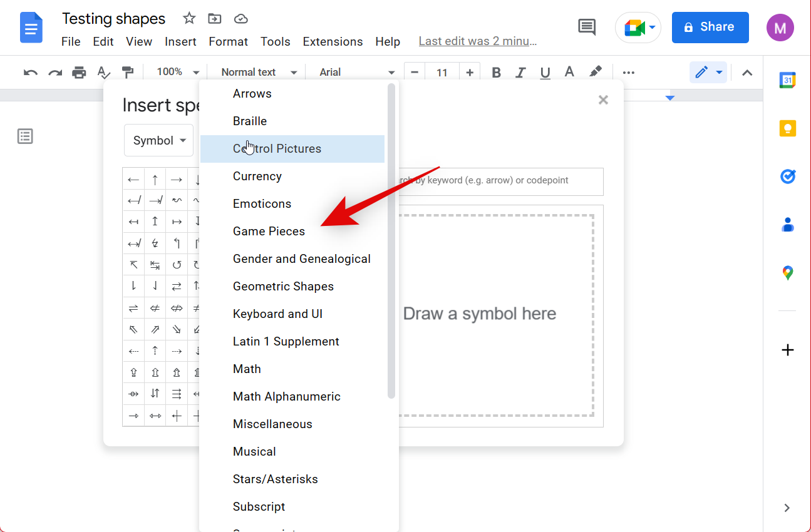811x532 pixels.
Task: Run spelling and grammar check
Action: [103, 73]
